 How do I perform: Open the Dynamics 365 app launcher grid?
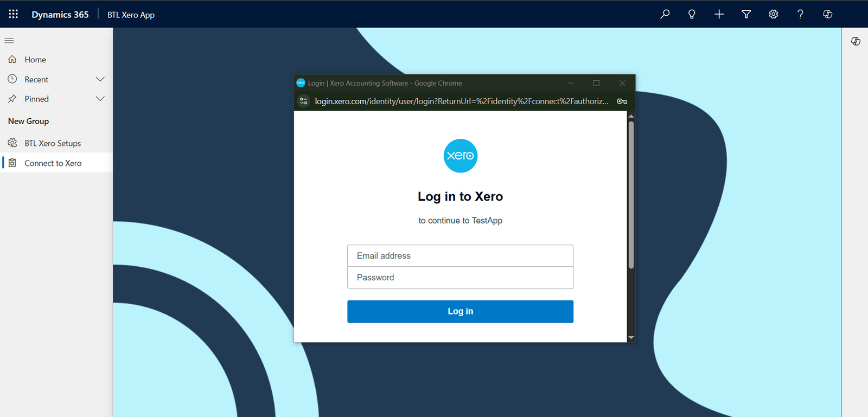(x=14, y=14)
